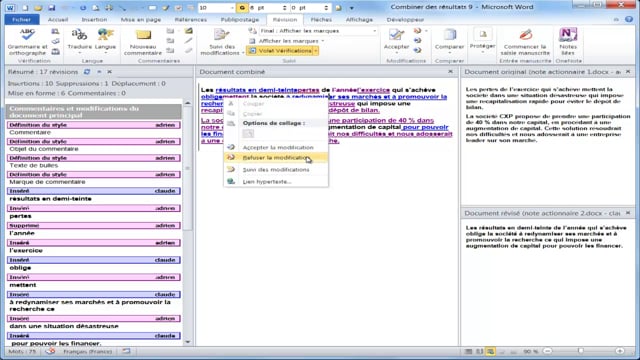Toggle the Volet Vérifications pane button
The width and height of the screenshot is (640, 360).
[x=280, y=51]
